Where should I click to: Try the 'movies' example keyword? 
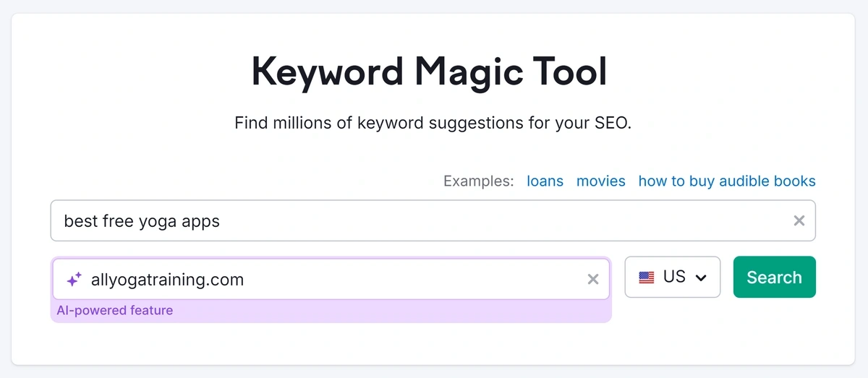[x=600, y=181]
